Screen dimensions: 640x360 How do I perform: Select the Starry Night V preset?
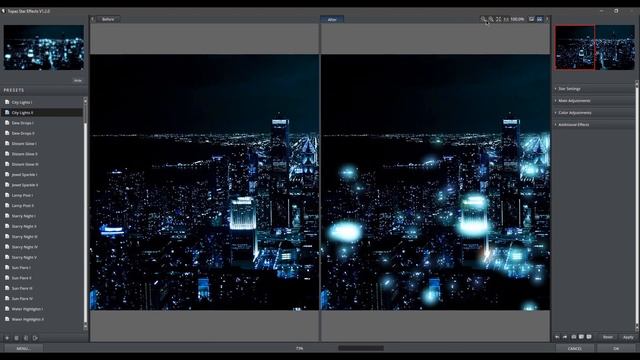point(42,257)
